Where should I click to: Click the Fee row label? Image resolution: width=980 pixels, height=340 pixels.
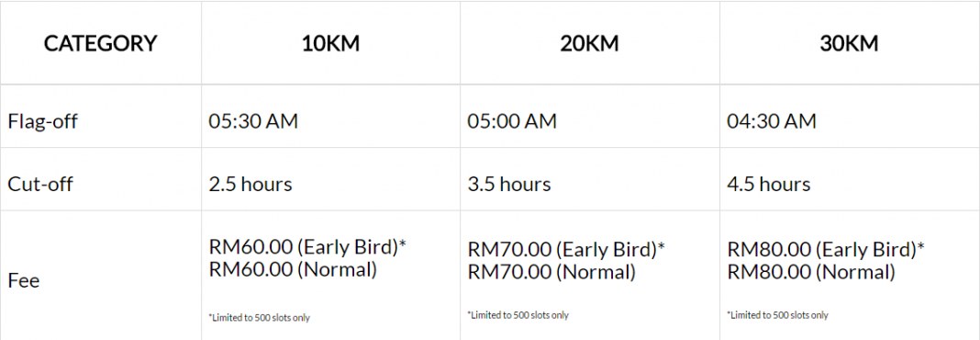(x=24, y=280)
